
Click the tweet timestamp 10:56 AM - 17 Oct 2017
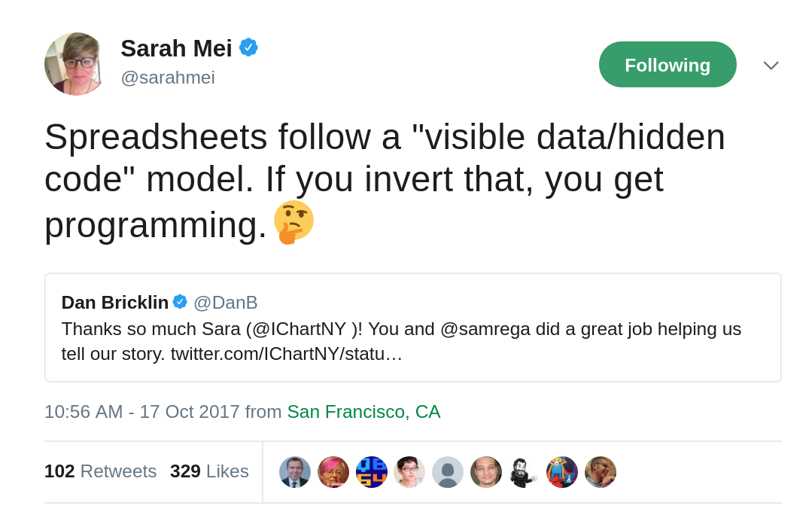click(142, 412)
